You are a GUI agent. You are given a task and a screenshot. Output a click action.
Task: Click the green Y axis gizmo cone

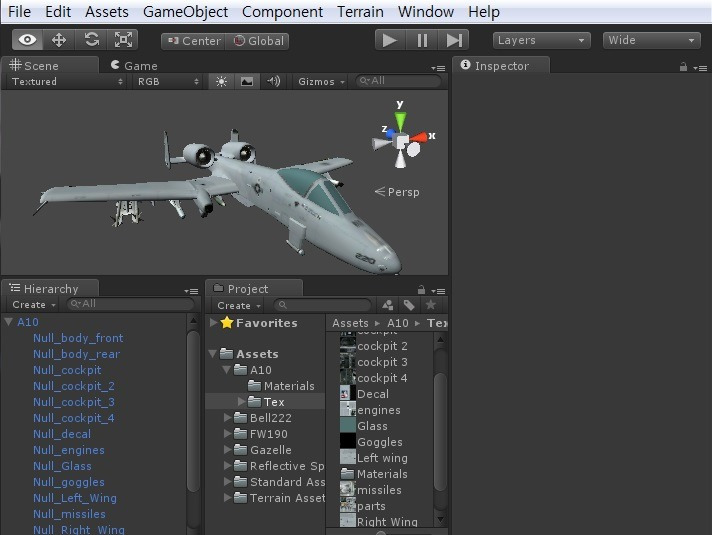pyautogui.click(x=400, y=121)
